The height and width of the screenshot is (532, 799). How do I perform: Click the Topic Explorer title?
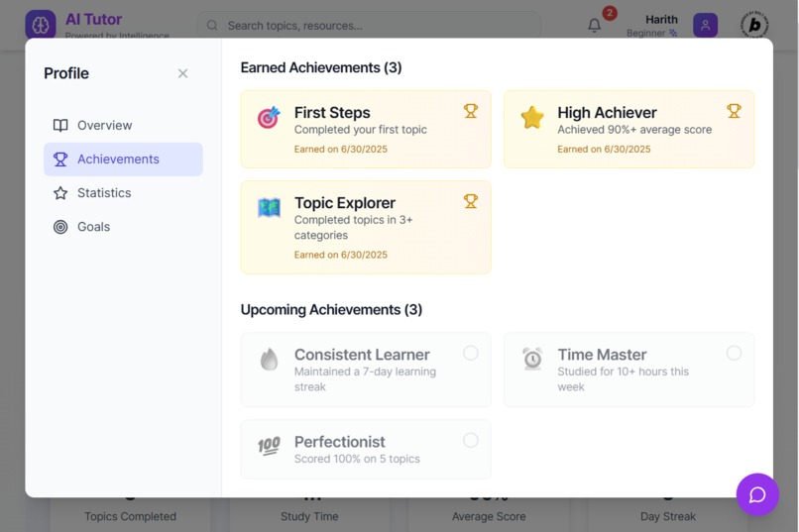coord(345,203)
